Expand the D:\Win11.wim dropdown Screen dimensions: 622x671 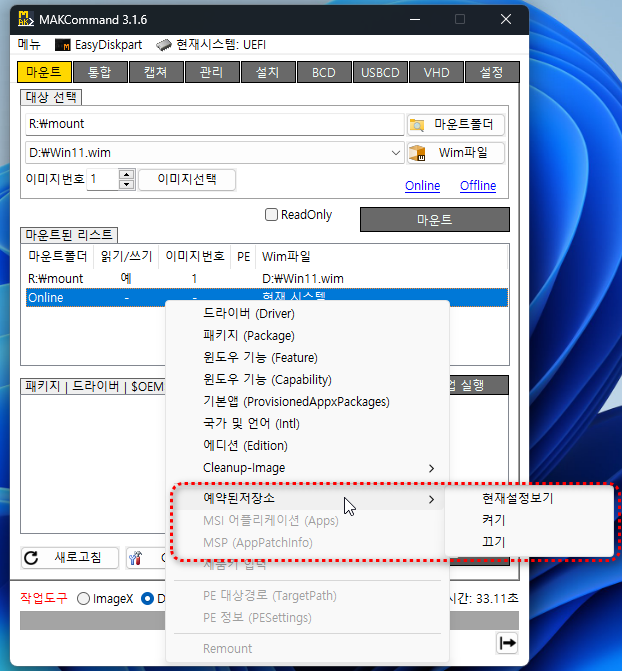(396, 153)
